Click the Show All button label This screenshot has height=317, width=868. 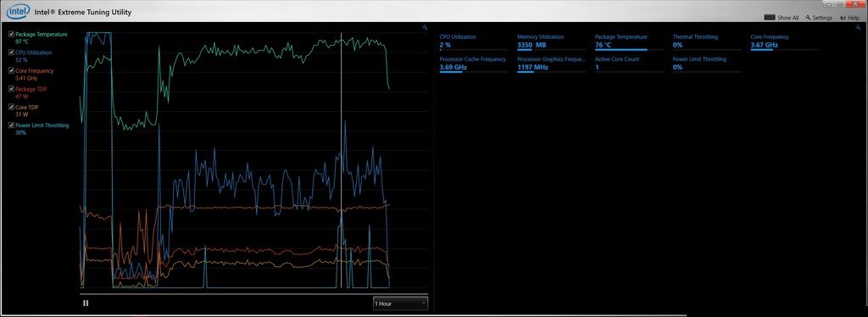[787, 18]
